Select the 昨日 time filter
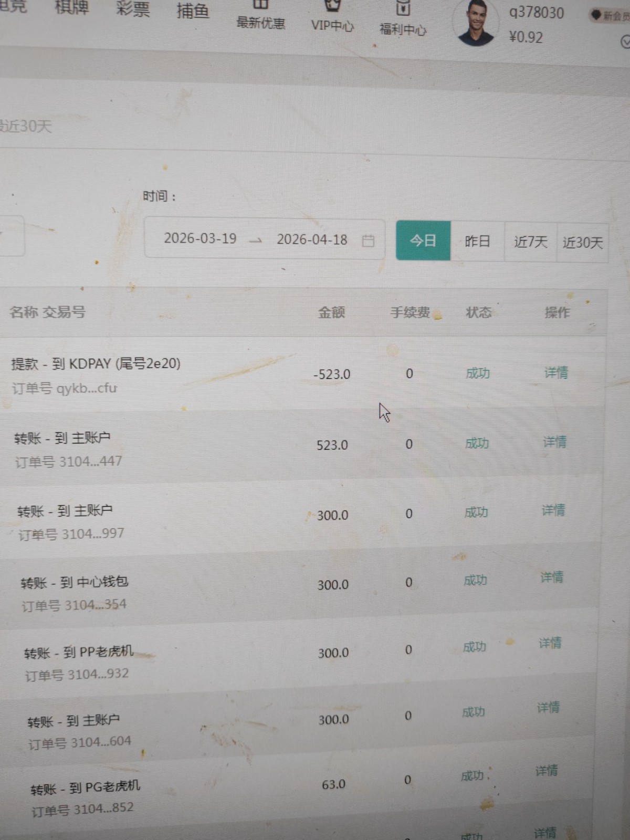This screenshot has width=630, height=840. tap(477, 241)
